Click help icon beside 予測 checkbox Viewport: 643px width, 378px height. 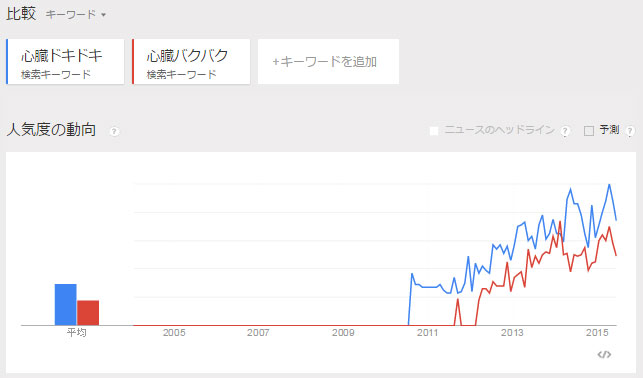pyautogui.click(x=630, y=131)
